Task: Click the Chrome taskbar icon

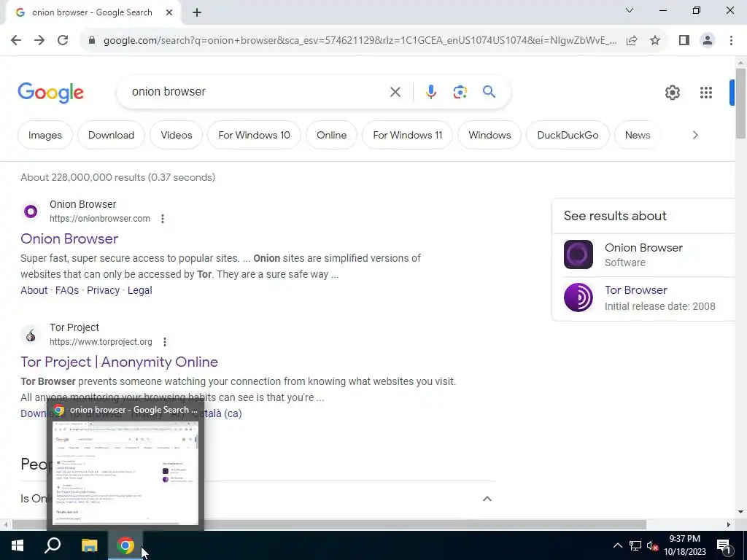Action: [125, 545]
